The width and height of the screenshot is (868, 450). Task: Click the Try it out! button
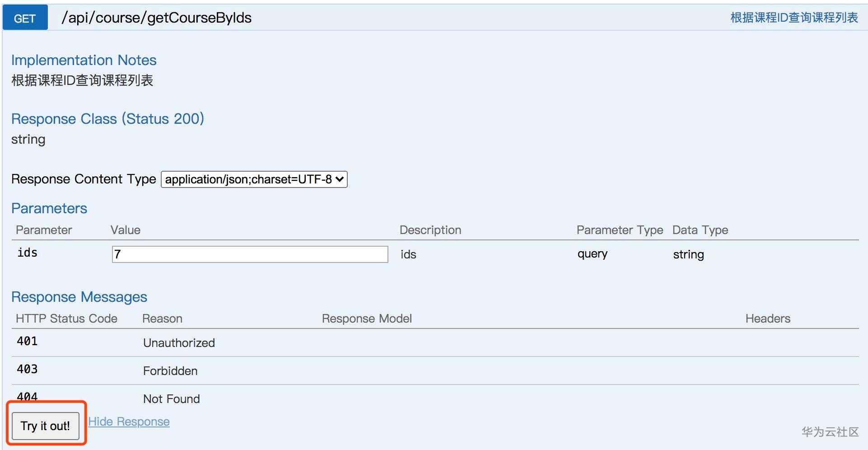45,426
